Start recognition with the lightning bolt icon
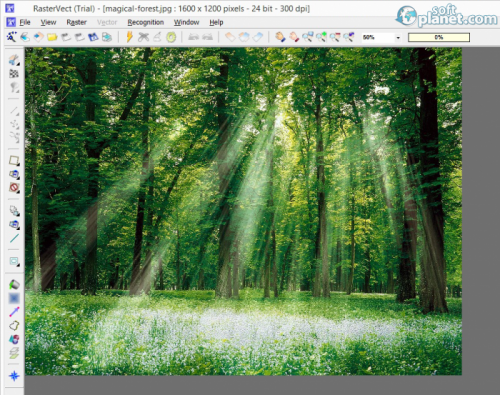 pos(129,37)
